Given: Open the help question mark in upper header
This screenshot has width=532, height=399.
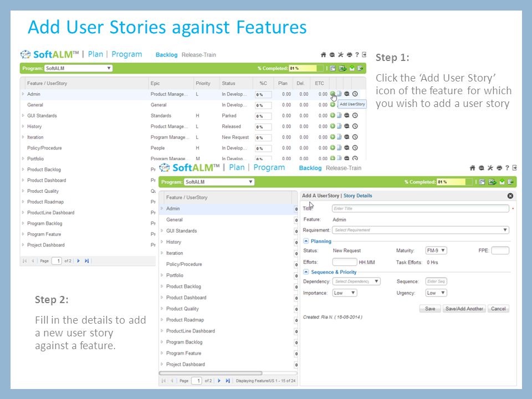Looking at the screenshot, I should [x=357, y=55].
